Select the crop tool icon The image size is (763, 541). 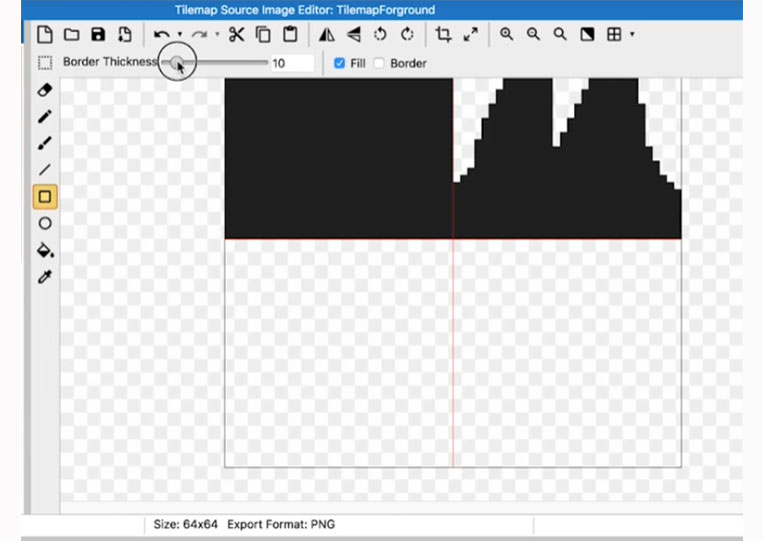[x=443, y=35]
